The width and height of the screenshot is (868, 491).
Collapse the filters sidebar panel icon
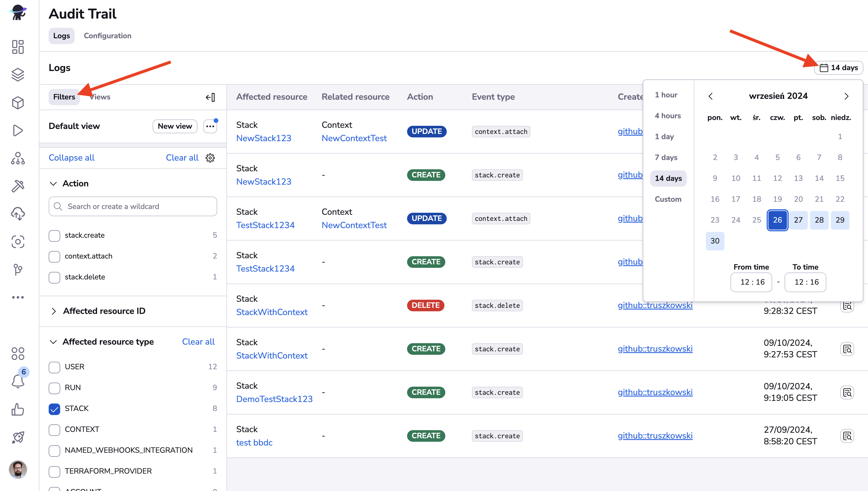pos(210,97)
